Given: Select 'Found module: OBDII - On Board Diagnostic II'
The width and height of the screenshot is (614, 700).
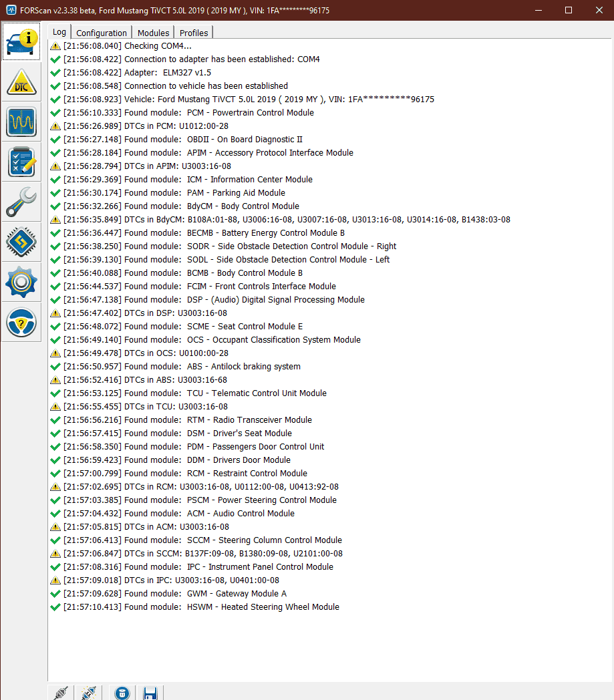Looking at the screenshot, I should (x=176, y=140).
